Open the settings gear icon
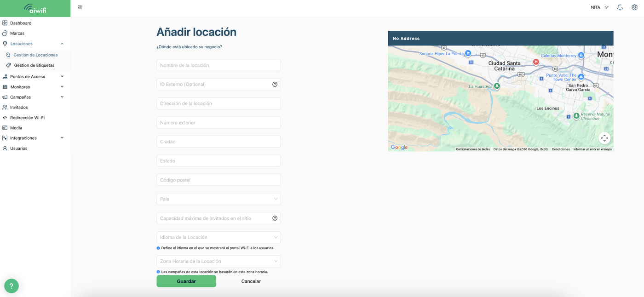Viewport: 644px width, 297px height. pyautogui.click(x=634, y=7)
